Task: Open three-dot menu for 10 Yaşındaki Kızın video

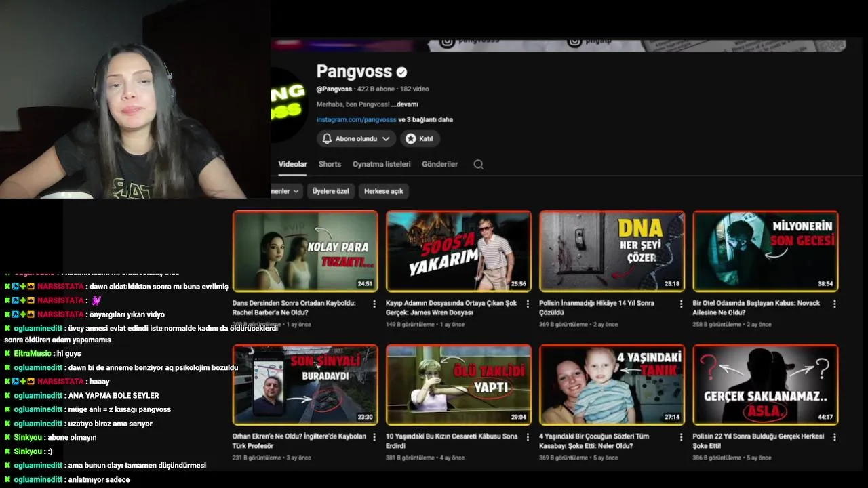Action: click(x=528, y=438)
